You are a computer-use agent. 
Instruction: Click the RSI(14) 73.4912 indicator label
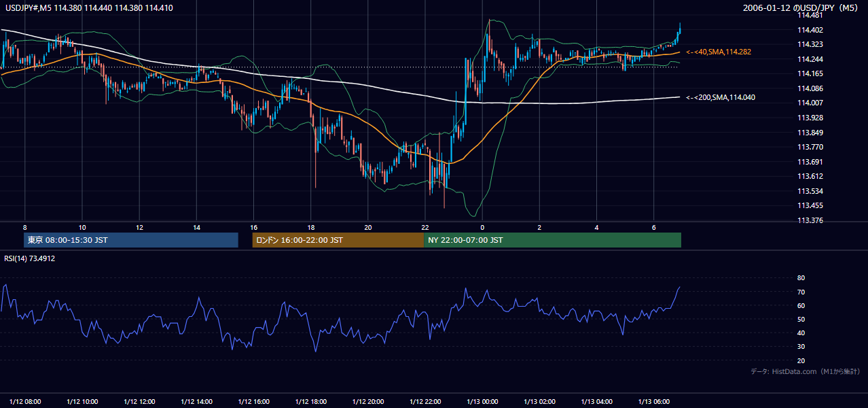[29, 258]
